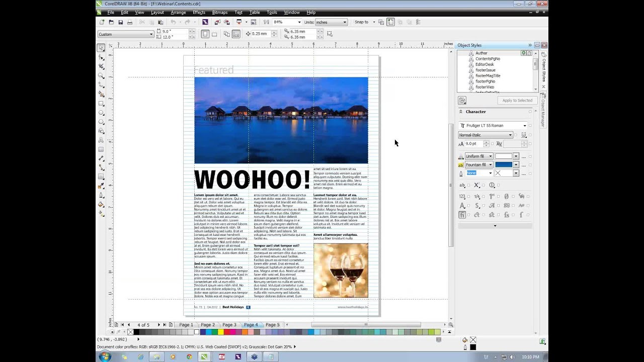
Task: Click the delete style icon beside Author
Action: point(529,53)
